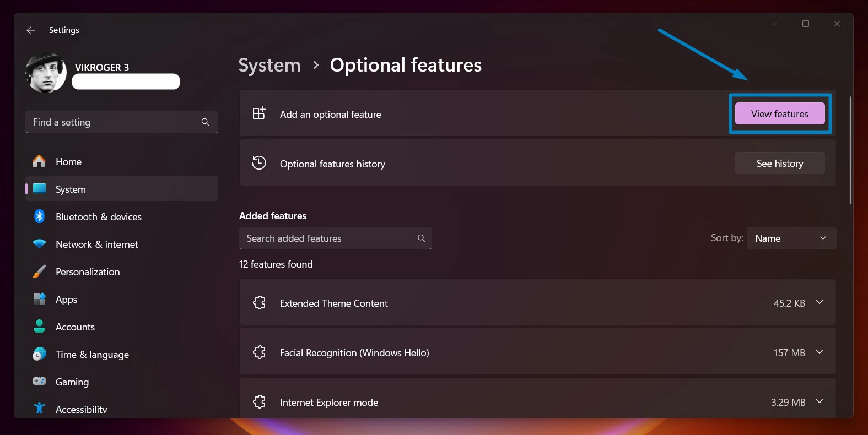This screenshot has width=868, height=435.
Task: Click the Extended Theme Content puzzle icon
Action: pos(259,302)
